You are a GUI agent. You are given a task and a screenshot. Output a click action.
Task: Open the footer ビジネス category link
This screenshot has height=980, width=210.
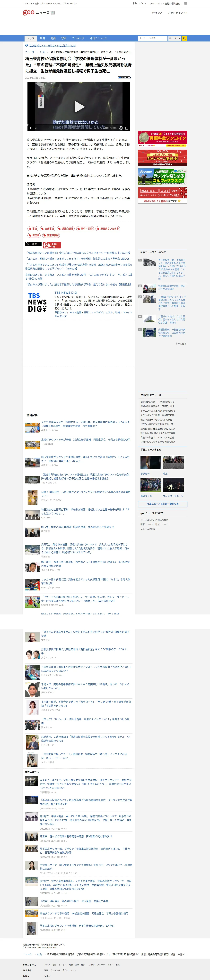click(62, 964)
